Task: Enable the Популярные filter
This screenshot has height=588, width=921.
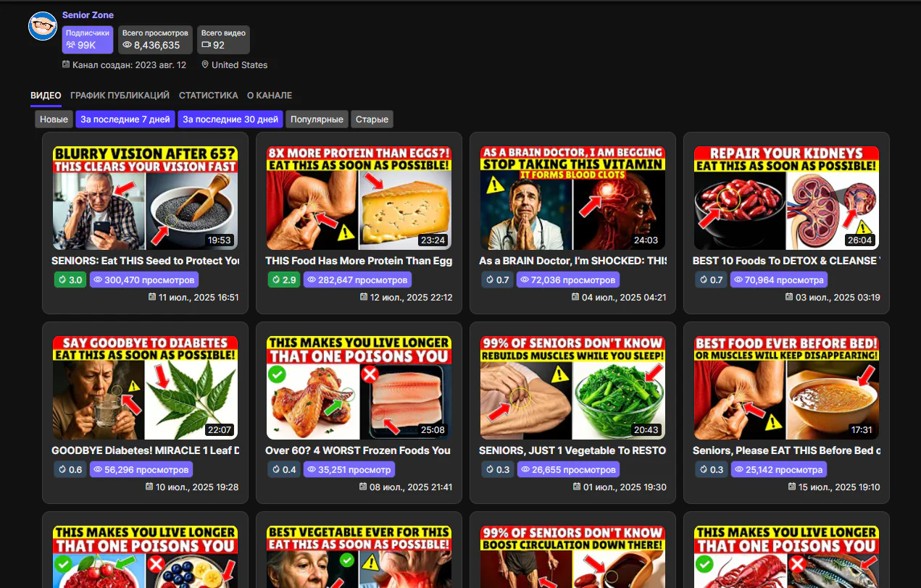Action: coord(317,119)
